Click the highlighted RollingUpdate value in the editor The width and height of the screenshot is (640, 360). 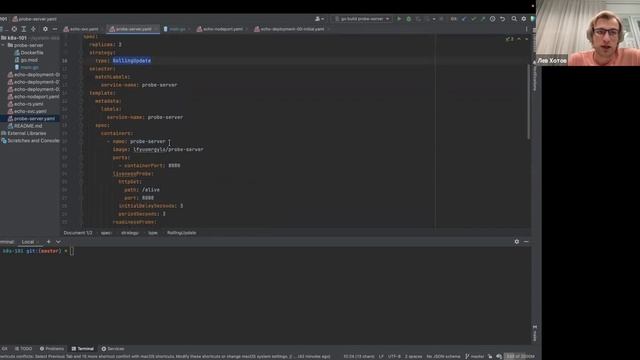pos(132,60)
